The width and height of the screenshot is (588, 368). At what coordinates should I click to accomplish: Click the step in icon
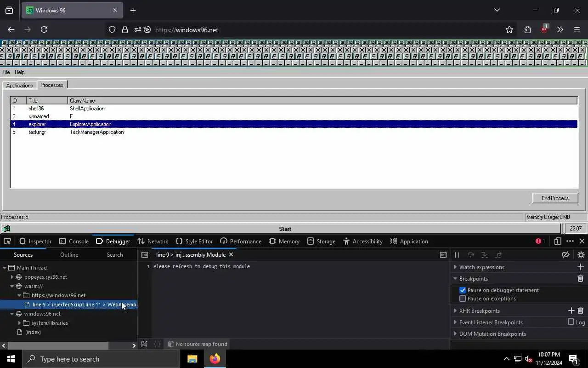click(485, 254)
